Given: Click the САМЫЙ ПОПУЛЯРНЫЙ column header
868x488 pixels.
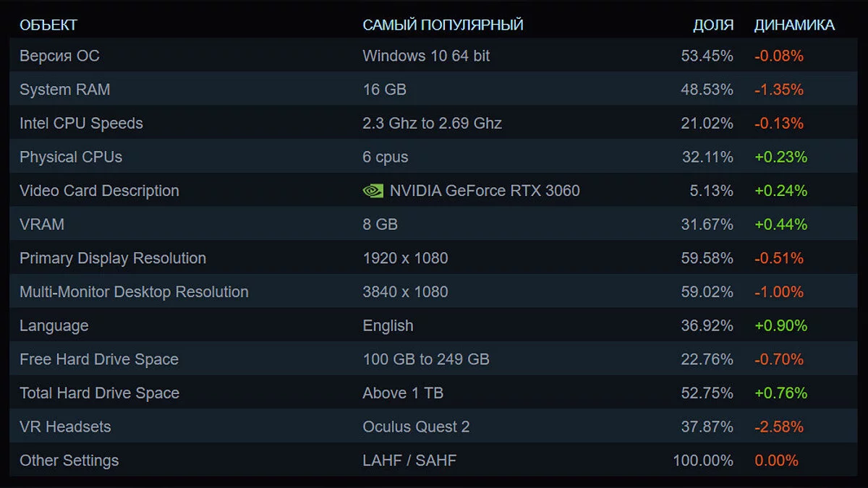Looking at the screenshot, I should (x=443, y=25).
